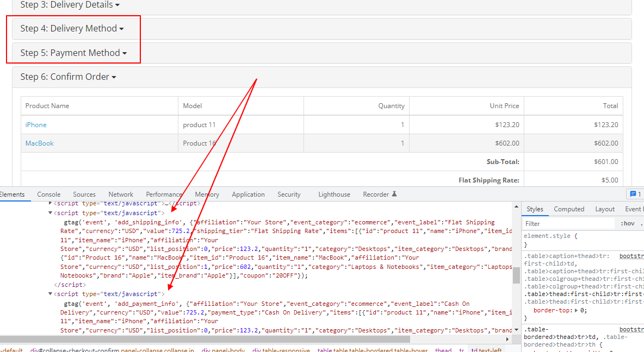Select the td.text-left breadcrumb
This screenshot has height=352, width=644.
[486, 350]
